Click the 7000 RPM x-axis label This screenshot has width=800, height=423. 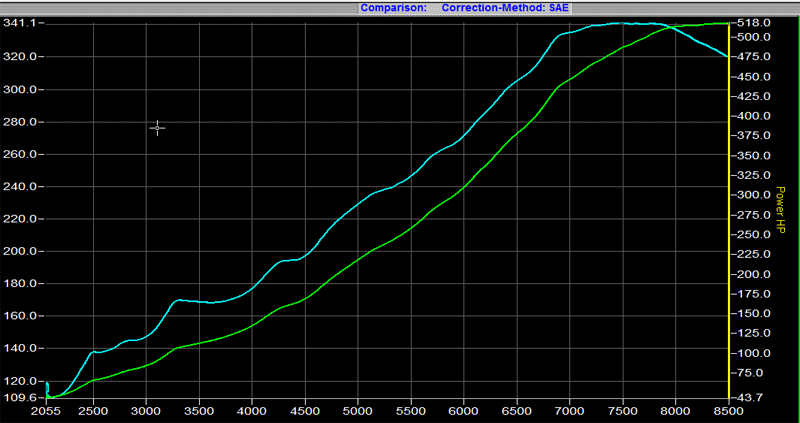click(569, 410)
